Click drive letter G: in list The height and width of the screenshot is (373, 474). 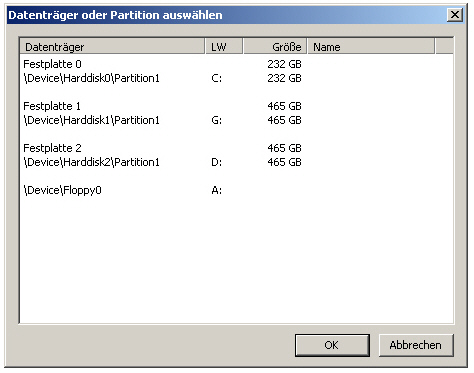click(217, 120)
